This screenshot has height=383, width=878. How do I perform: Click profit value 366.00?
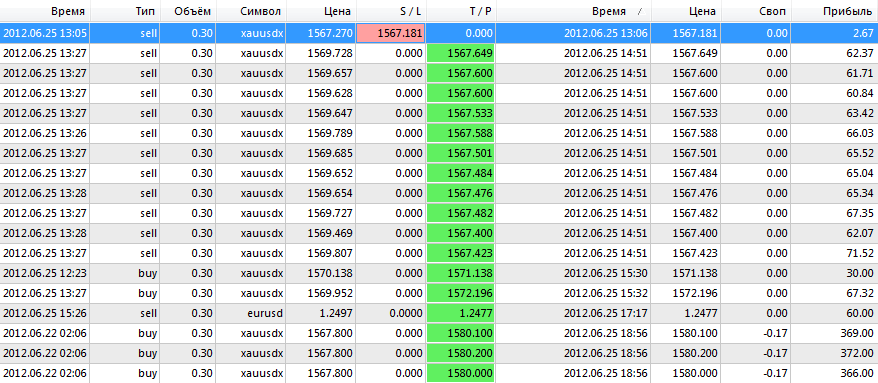tap(858, 373)
